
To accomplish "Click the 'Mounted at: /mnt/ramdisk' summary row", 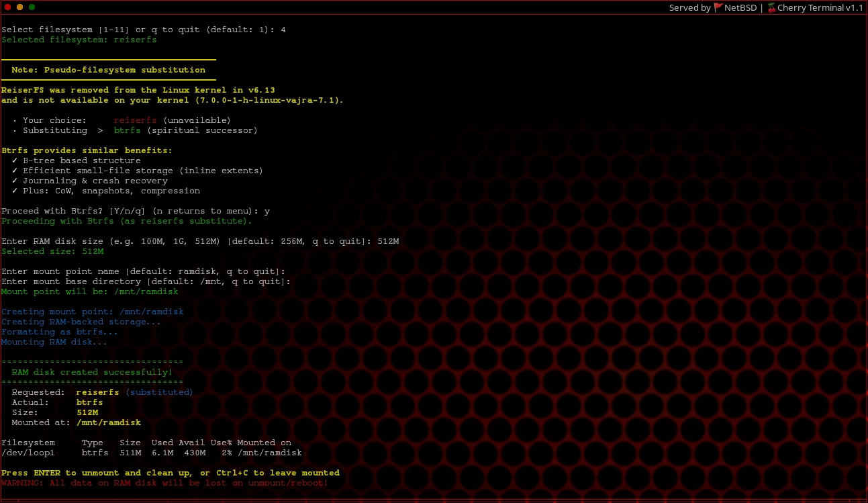I will 77,422.
